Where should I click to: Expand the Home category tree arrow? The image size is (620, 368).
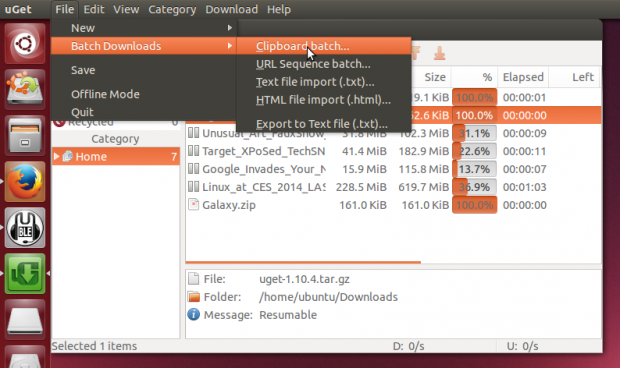coord(56,157)
